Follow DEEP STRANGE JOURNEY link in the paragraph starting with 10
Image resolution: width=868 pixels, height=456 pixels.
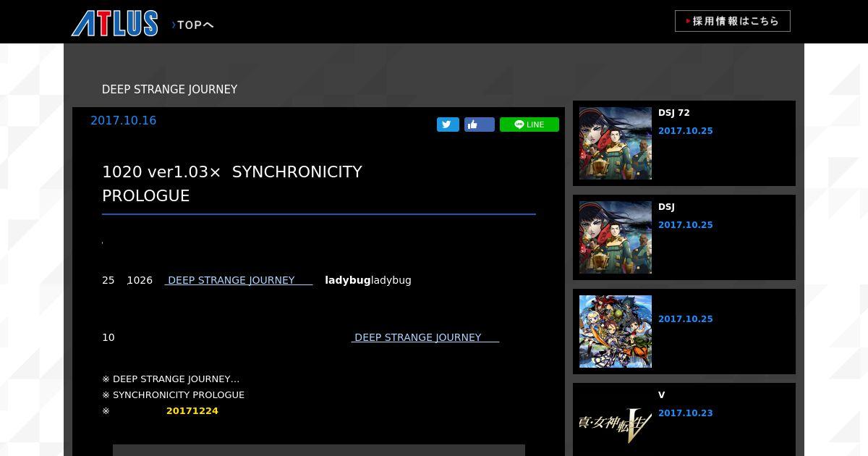point(425,337)
